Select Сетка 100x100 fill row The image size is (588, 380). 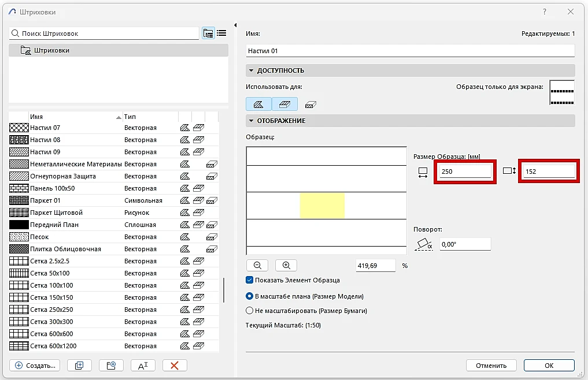coord(113,285)
